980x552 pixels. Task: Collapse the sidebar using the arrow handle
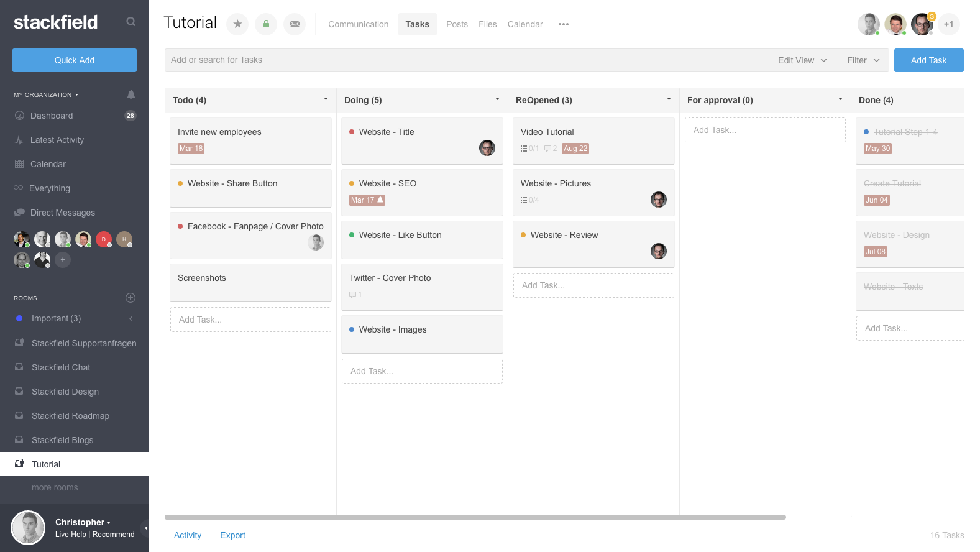145,528
